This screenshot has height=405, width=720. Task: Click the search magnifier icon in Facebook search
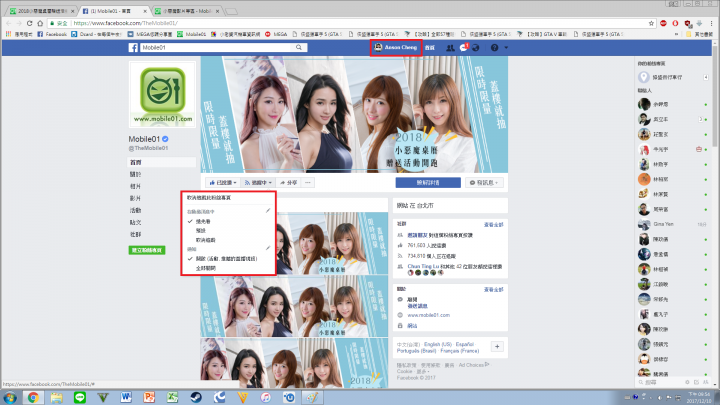coord(299,47)
